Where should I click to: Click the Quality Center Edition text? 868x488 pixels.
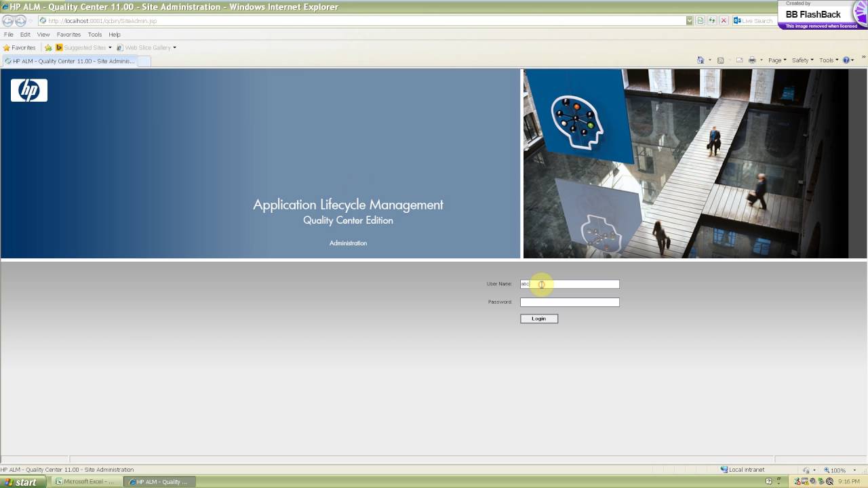[348, 220]
